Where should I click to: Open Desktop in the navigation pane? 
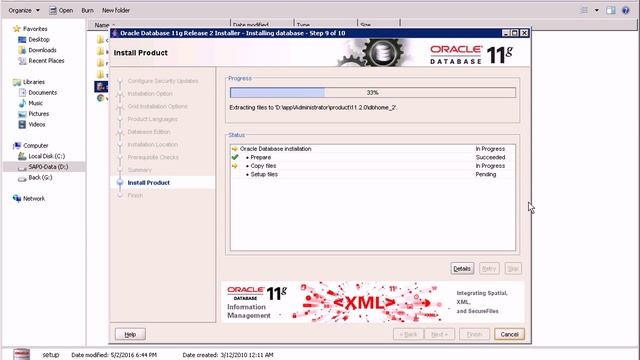tap(39, 39)
